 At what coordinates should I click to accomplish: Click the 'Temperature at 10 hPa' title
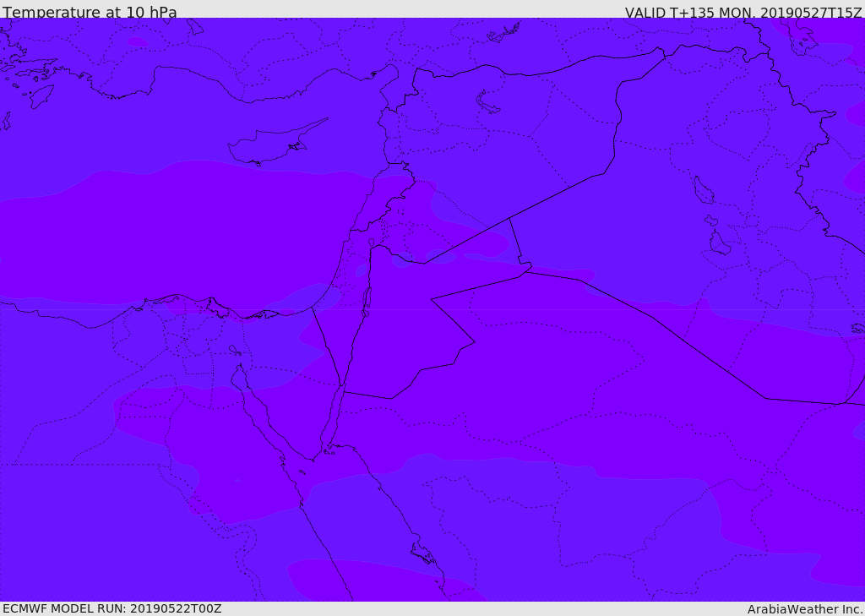90,12
